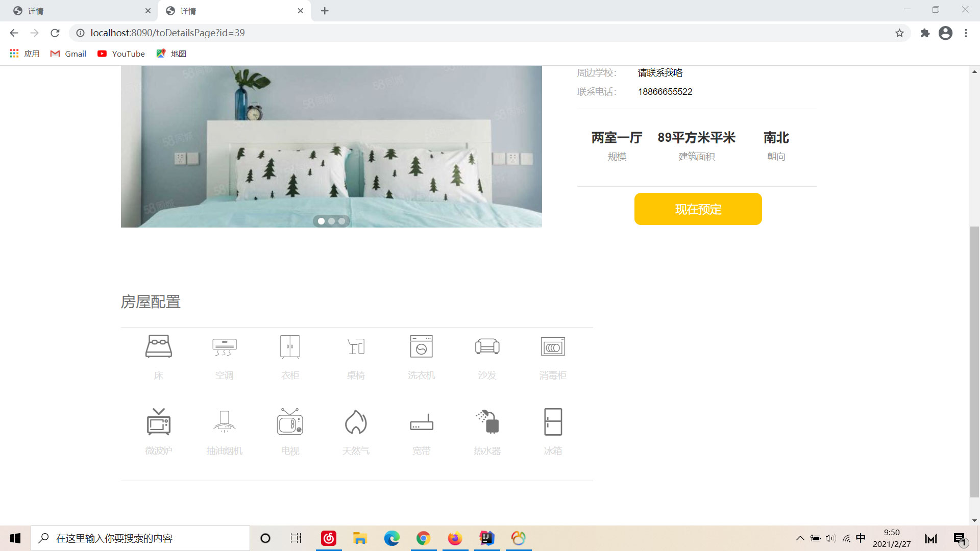Click the air conditioner (空调) icon
Image resolution: width=980 pixels, height=551 pixels.
[224, 346]
